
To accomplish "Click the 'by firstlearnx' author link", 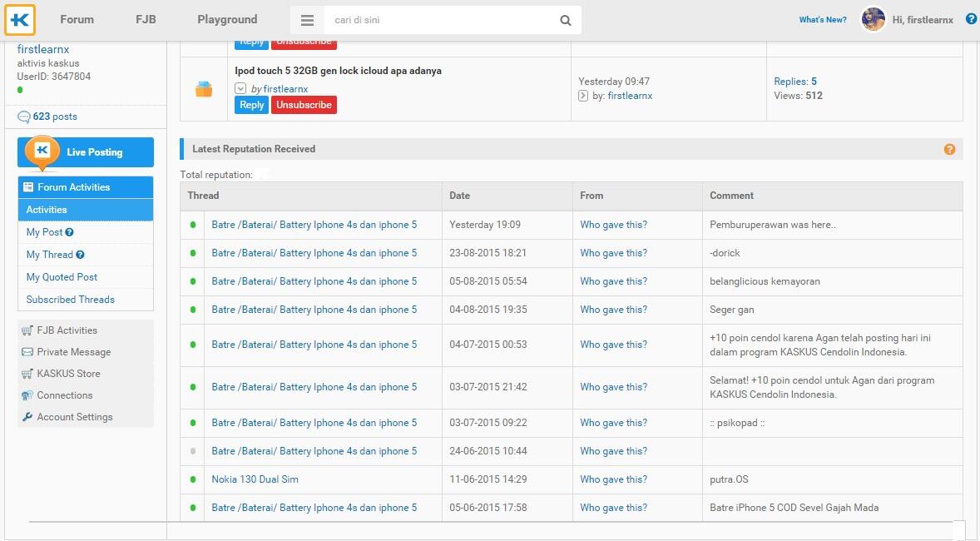I will point(285,89).
